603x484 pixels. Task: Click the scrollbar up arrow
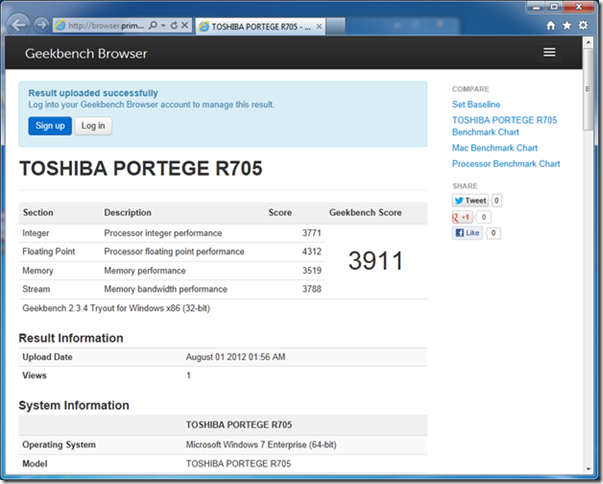click(x=588, y=42)
